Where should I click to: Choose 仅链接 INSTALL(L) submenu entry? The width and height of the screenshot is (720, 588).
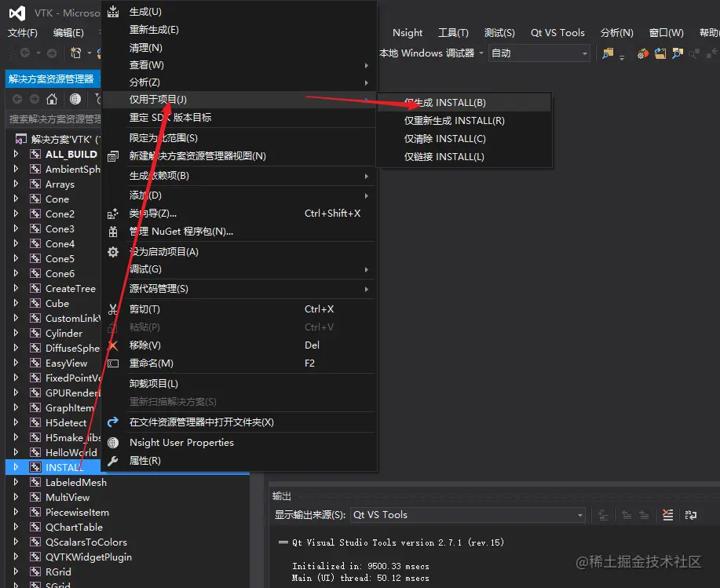(x=464, y=157)
